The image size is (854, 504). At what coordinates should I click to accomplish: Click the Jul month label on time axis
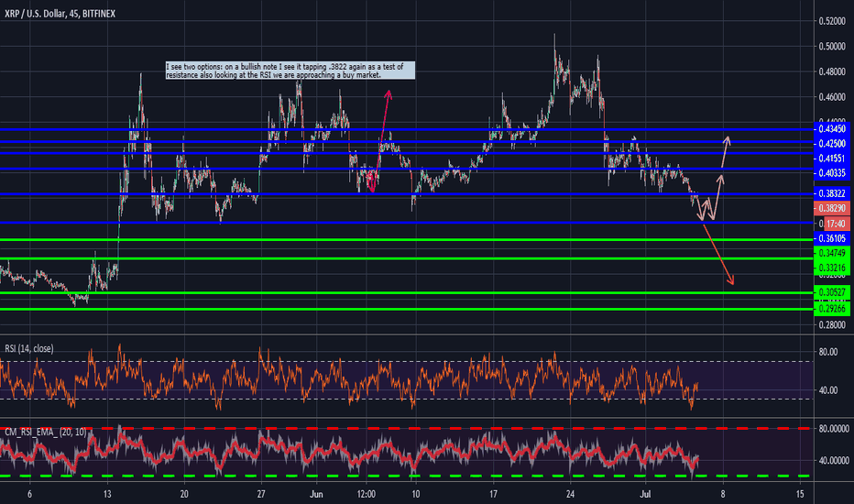[x=646, y=494]
